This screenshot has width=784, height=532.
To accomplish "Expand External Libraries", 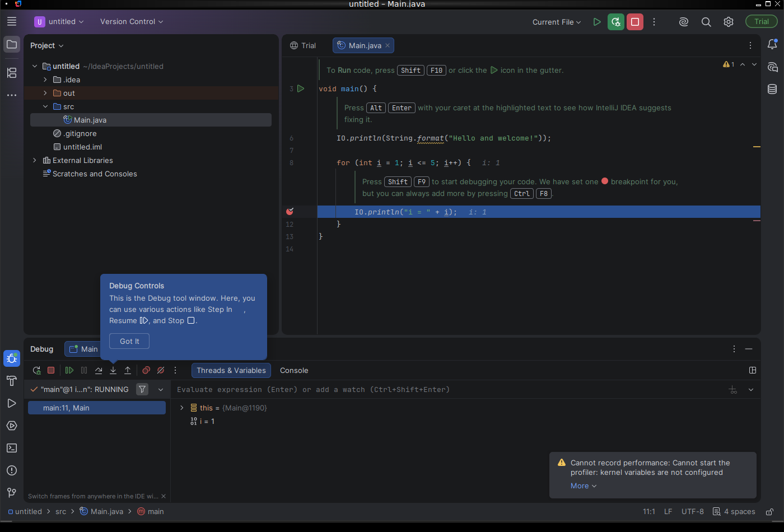I will click(x=35, y=160).
